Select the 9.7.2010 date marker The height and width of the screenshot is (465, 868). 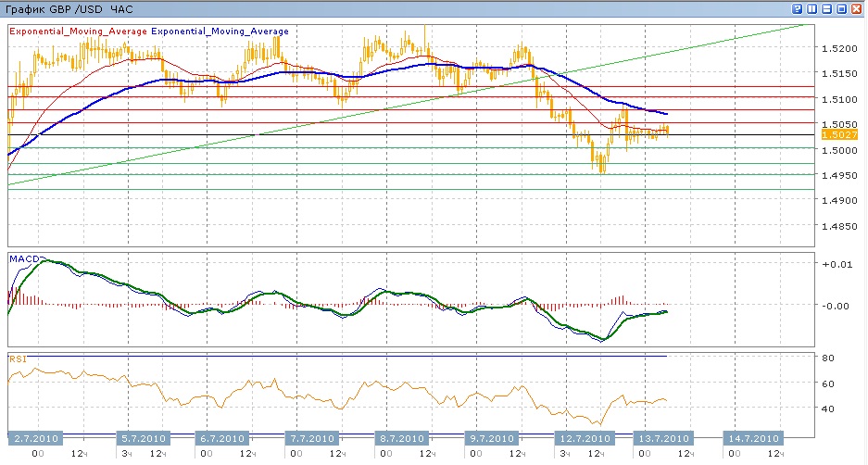click(492, 438)
